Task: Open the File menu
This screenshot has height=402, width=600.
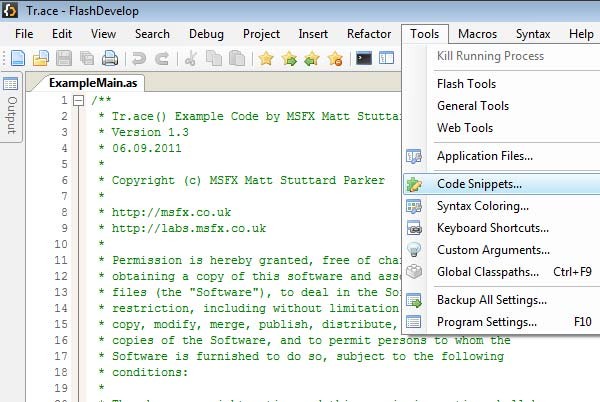Action: pos(24,34)
